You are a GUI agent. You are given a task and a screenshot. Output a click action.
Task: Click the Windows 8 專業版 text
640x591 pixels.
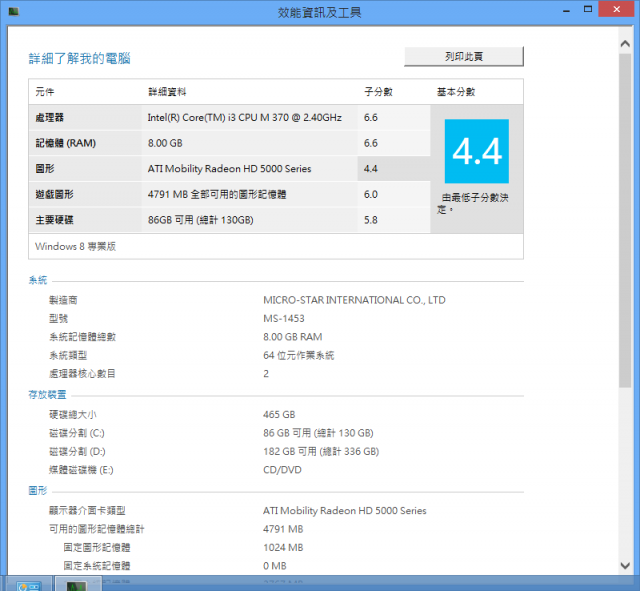tap(76, 247)
